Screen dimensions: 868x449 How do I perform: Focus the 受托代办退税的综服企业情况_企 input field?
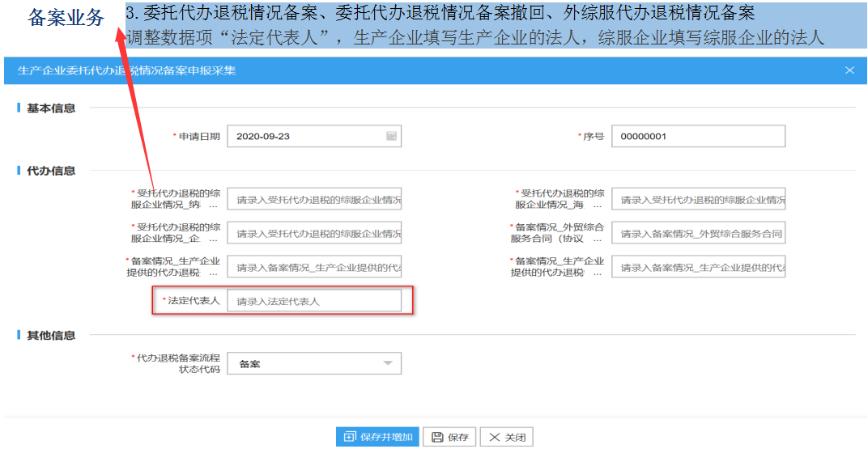(x=314, y=234)
